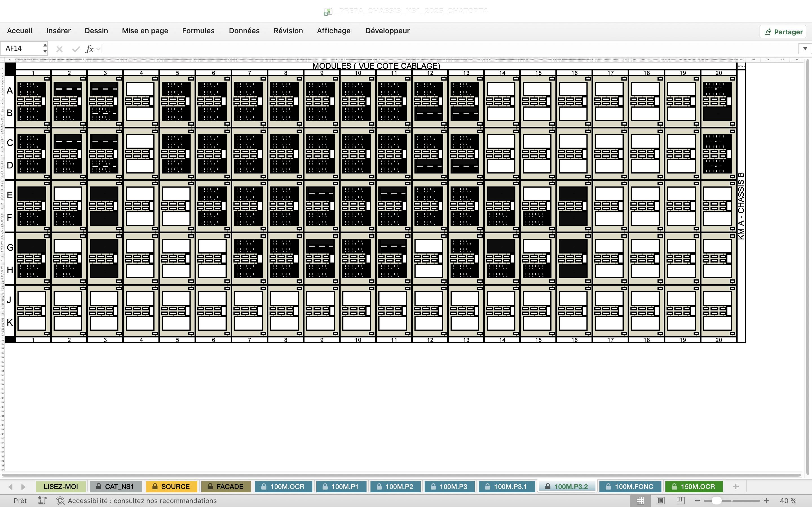Screen dimensions: 812x507
Task: Switch to Page Layout view
Action: pyautogui.click(x=660, y=501)
